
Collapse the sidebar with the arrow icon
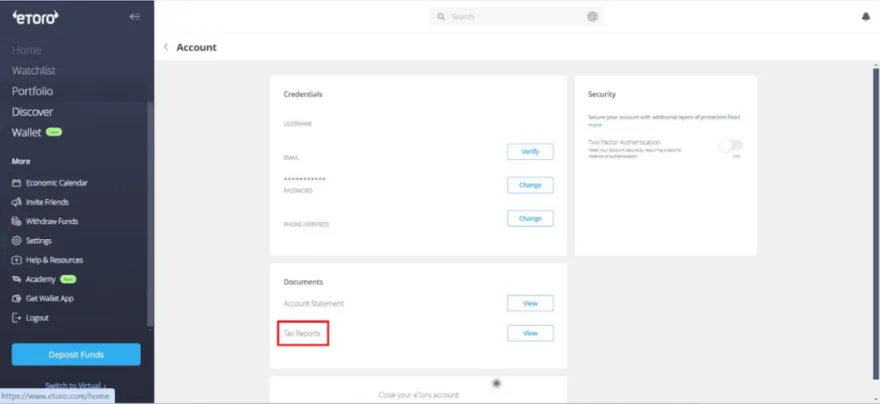point(135,17)
